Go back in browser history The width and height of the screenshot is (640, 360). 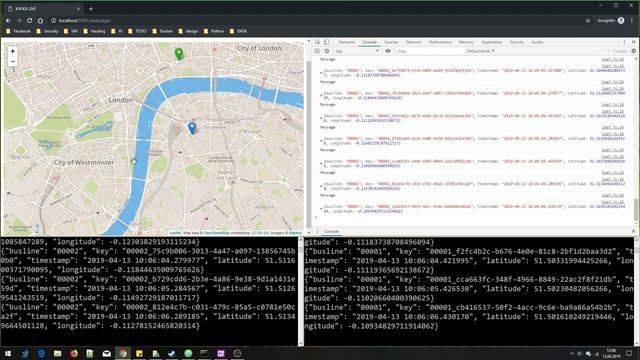click(9, 20)
